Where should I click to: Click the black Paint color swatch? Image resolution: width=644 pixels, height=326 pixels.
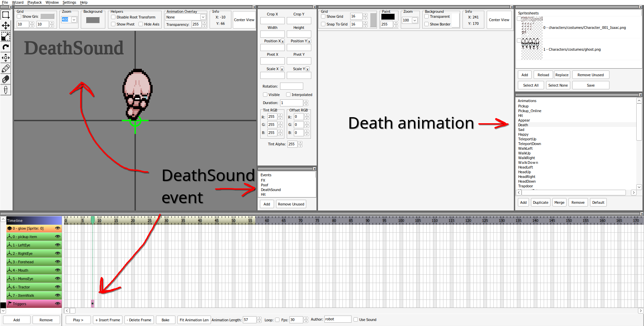click(388, 17)
